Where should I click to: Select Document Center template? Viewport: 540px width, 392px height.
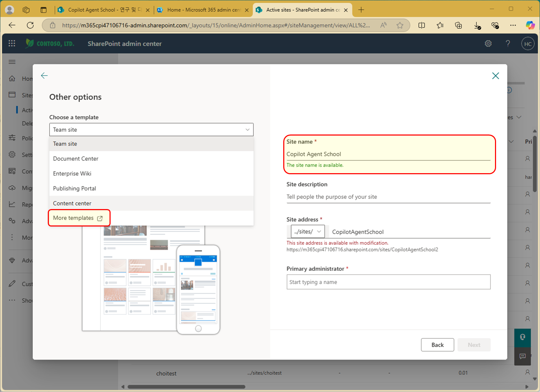click(x=151, y=159)
